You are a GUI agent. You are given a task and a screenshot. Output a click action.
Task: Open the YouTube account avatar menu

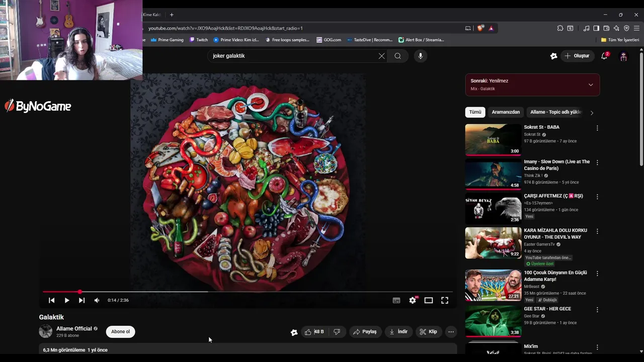pyautogui.click(x=624, y=56)
